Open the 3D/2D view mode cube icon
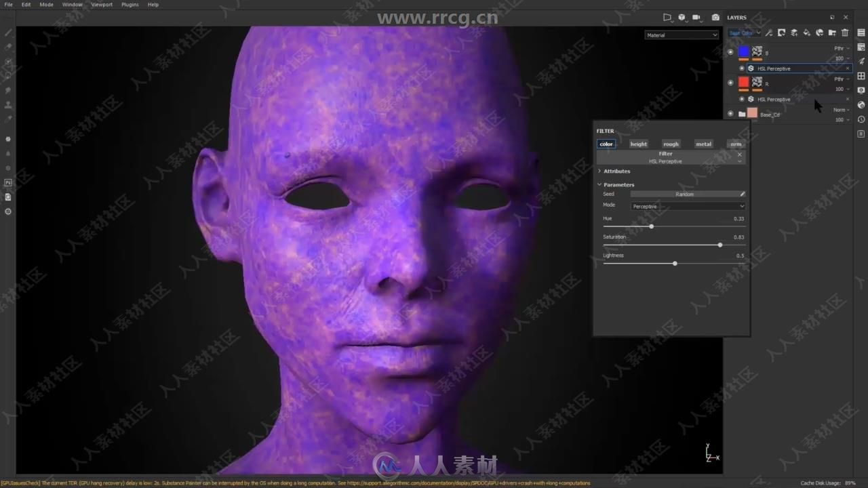 [682, 18]
